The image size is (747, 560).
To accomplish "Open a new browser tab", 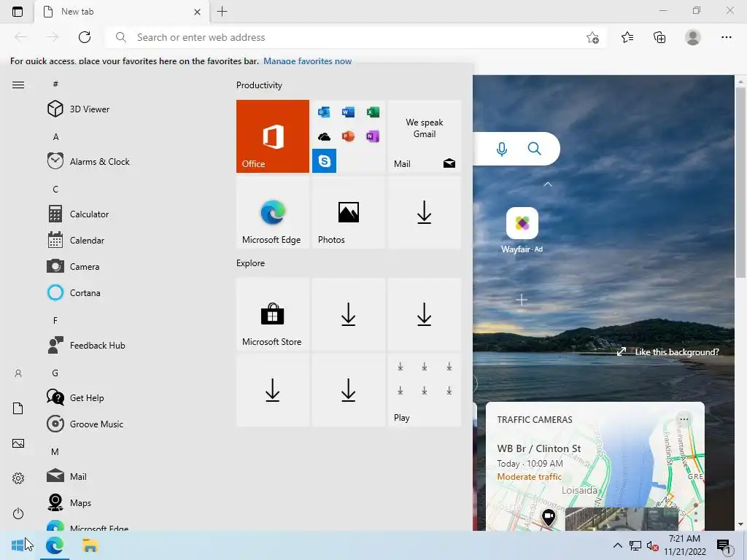I will point(222,12).
